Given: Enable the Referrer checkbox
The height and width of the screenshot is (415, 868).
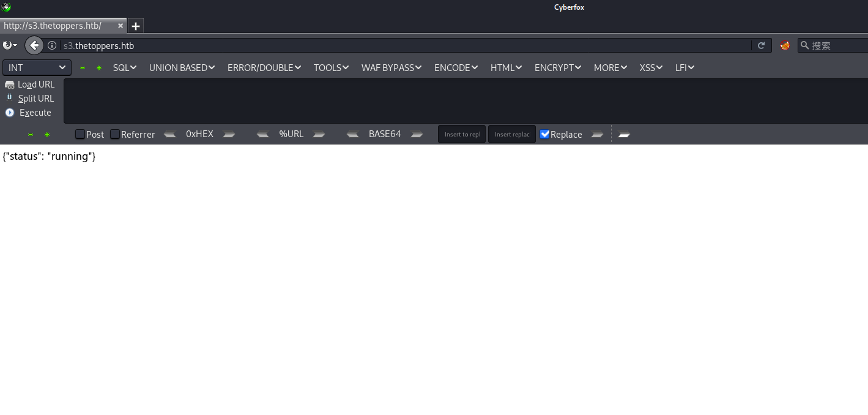Looking at the screenshot, I should [115, 134].
